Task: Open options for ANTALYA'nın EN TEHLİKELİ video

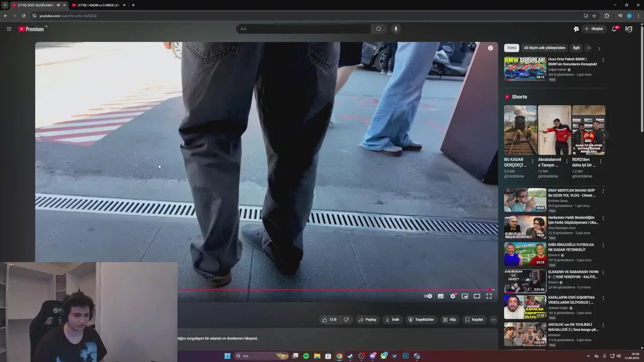Action: point(603,325)
